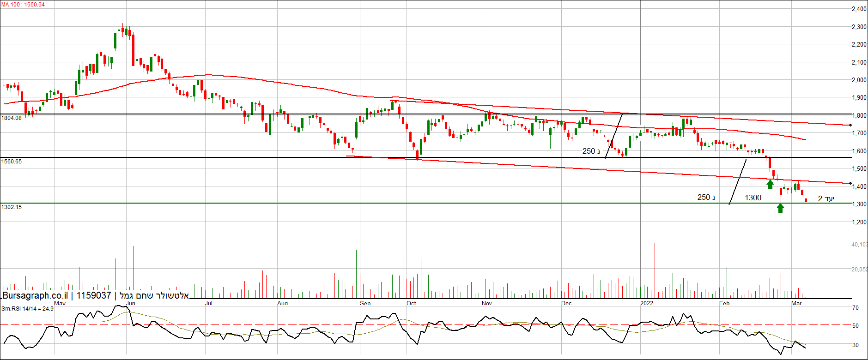This screenshot has width=868, height=360.
Task: Click the 2,400 price axis label
Action: coord(859,9)
